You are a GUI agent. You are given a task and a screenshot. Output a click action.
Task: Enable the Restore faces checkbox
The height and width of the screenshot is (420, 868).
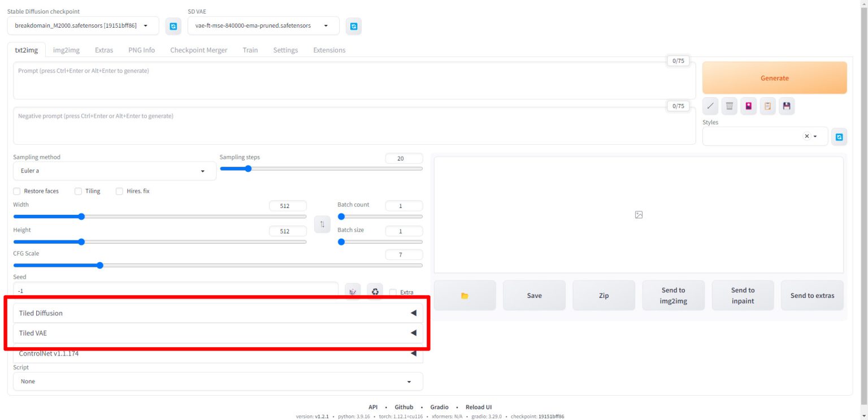click(x=17, y=191)
